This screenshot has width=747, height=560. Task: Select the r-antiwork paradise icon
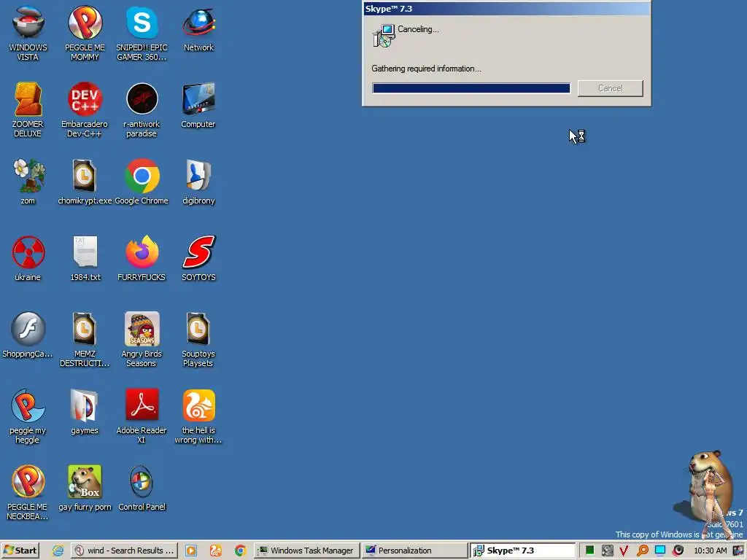pos(142,110)
